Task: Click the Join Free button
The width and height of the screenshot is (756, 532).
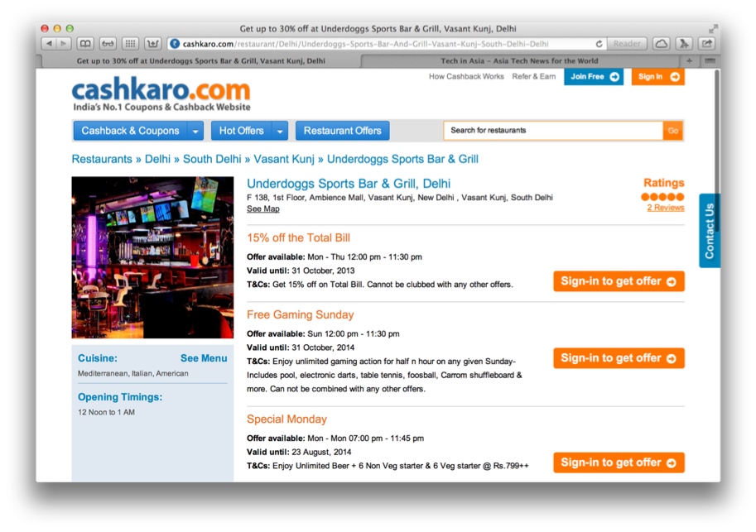Action: [x=594, y=77]
